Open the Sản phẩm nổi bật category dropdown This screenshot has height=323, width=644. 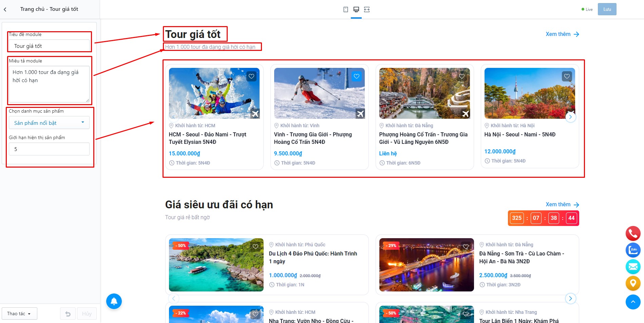49,123
